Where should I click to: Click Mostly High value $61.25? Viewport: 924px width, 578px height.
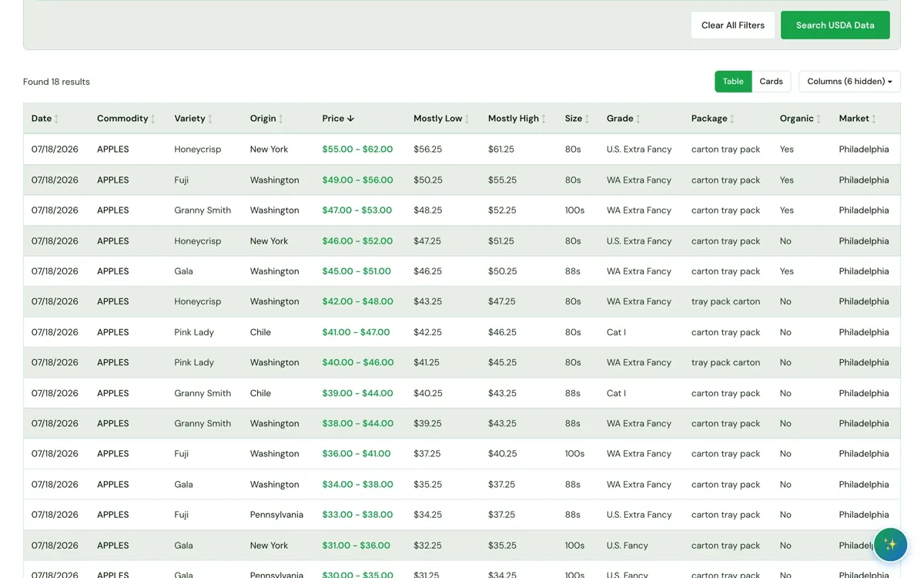click(501, 150)
